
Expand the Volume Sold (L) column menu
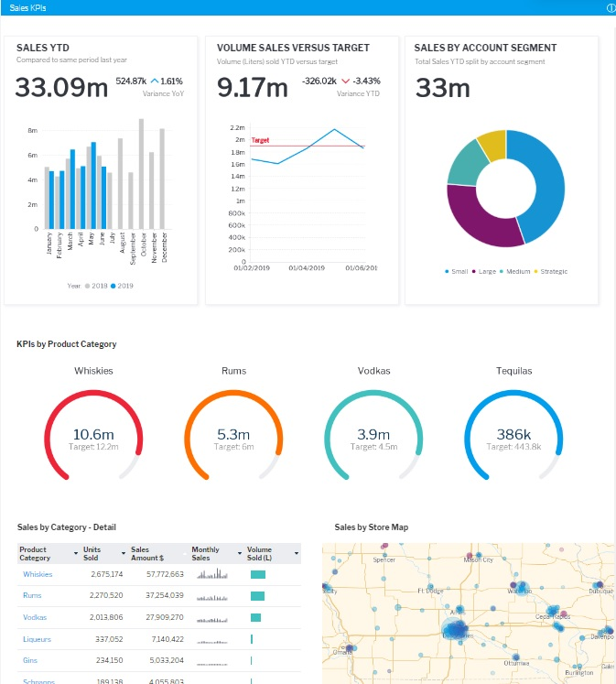coord(296,554)
